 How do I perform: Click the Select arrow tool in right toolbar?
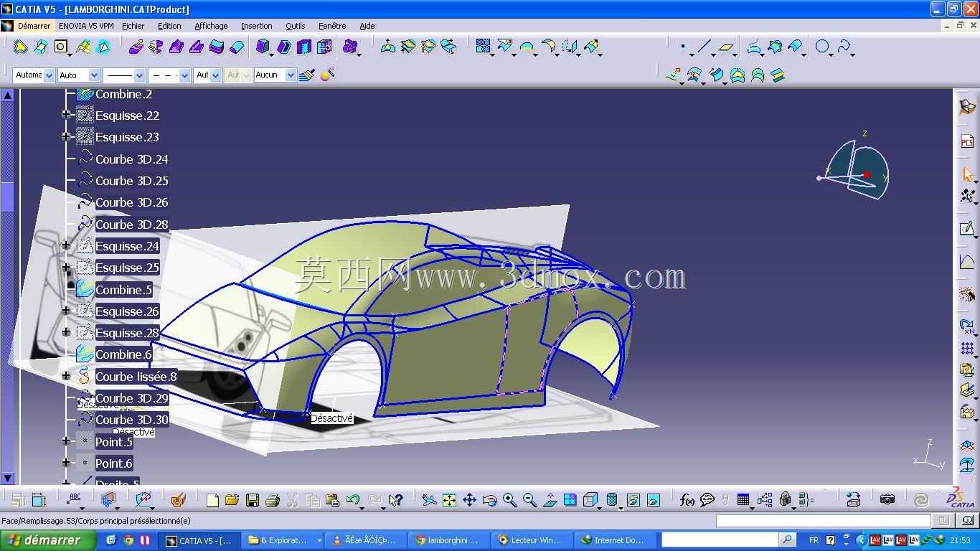click(967, 174)
